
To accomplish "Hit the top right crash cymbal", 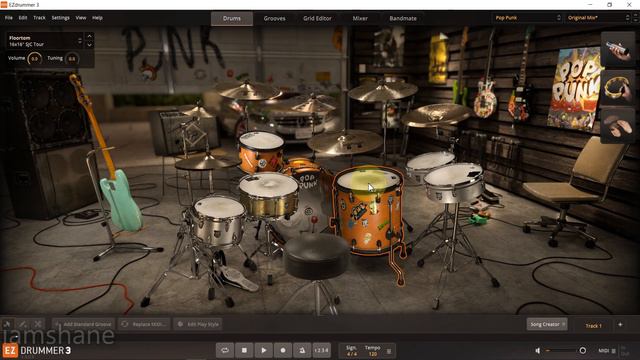I will coord(382,91).
